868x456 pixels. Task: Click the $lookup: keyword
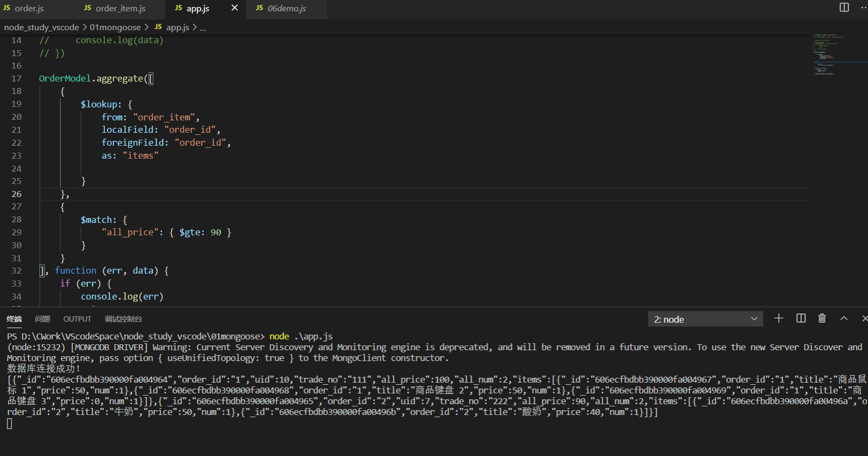click(101, 104)
